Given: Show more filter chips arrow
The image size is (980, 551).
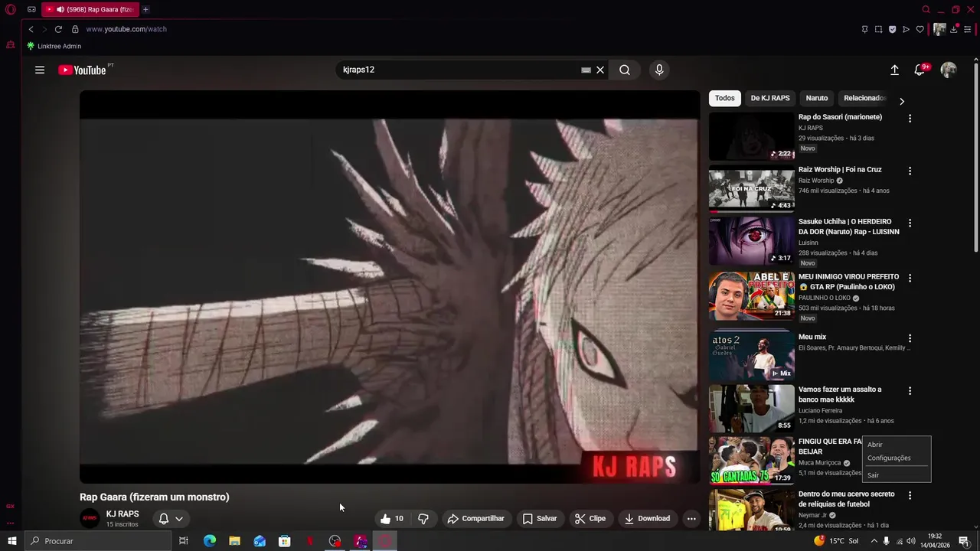Looking at the screenshot, I should pos(902,101).
